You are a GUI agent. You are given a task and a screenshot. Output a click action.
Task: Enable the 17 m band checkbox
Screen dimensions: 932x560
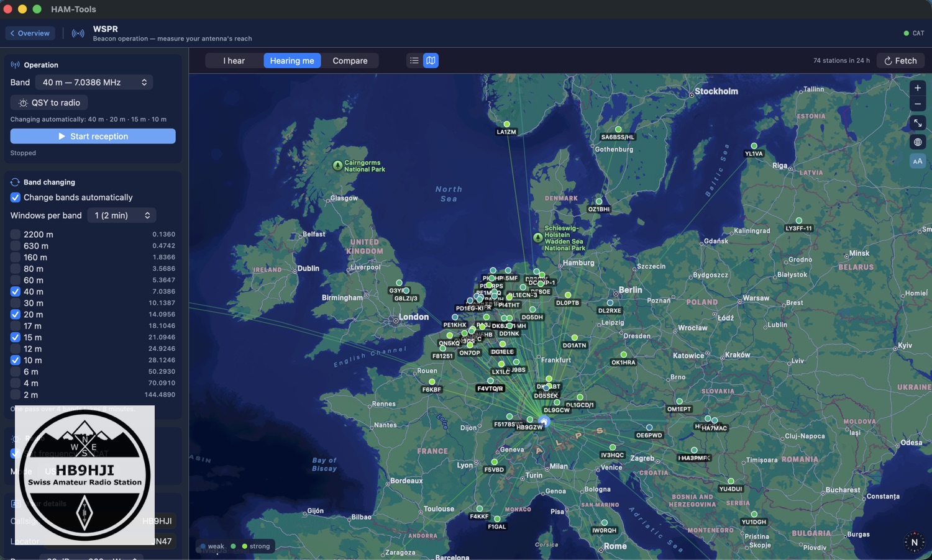pyautogui.click(x=16, y=326)
